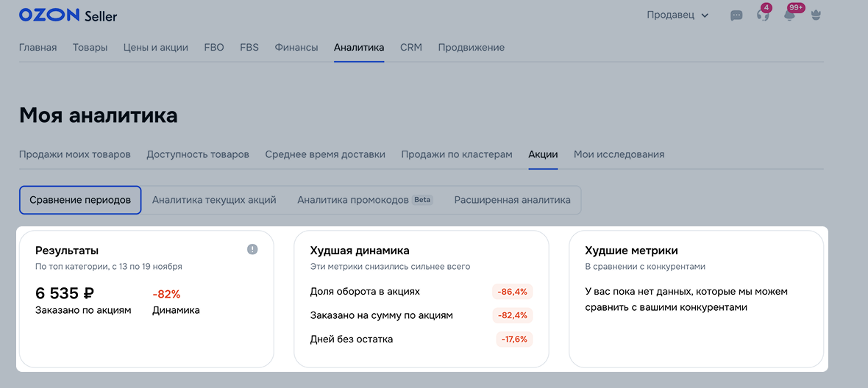Select the Мои исследования tab
The height and width of the screenshot is (388, 868).
tap(619, 154)
